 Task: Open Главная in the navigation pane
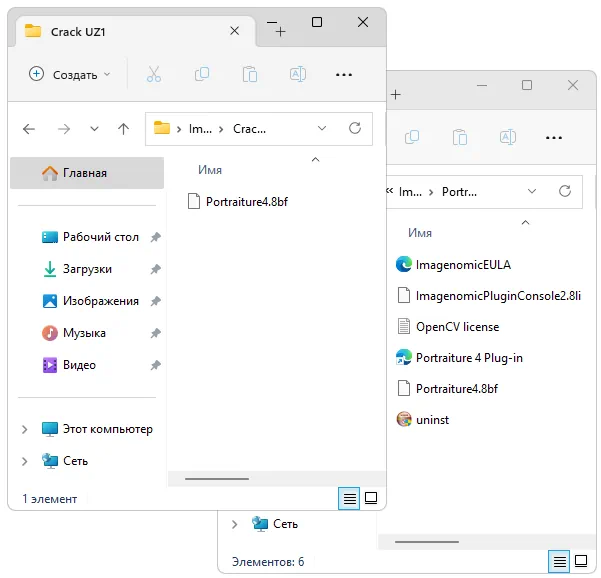click(87, 173)
